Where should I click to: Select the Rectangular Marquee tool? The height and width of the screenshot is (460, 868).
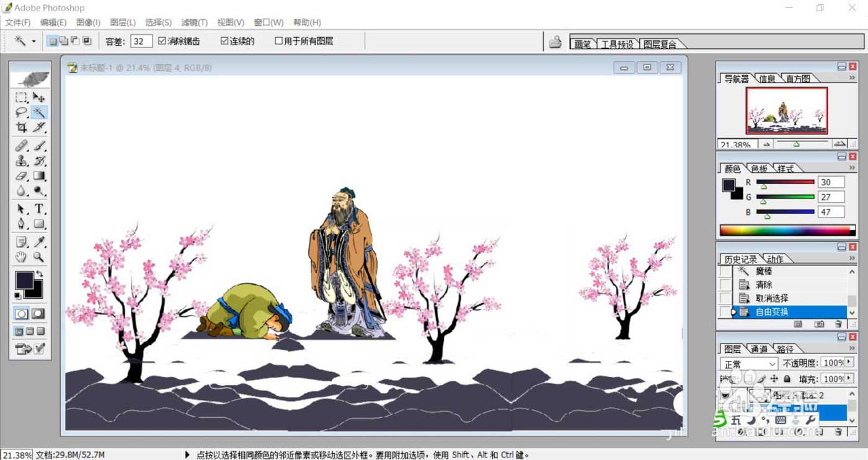click(21, 97)
